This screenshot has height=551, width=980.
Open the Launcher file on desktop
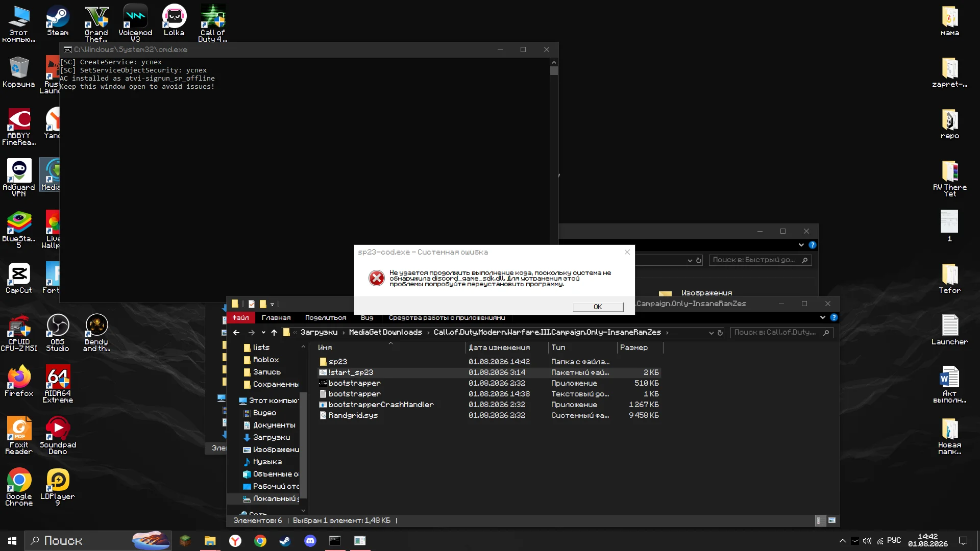coord(950,330)
